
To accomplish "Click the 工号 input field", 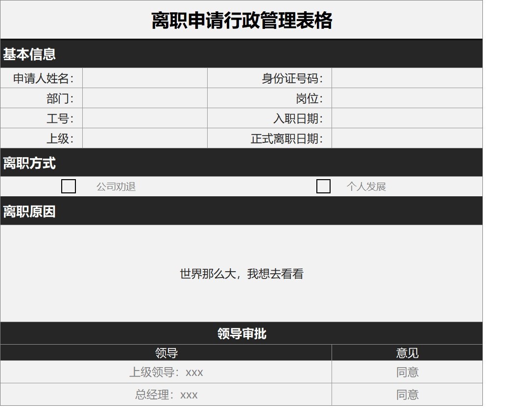I will [144, 118].
